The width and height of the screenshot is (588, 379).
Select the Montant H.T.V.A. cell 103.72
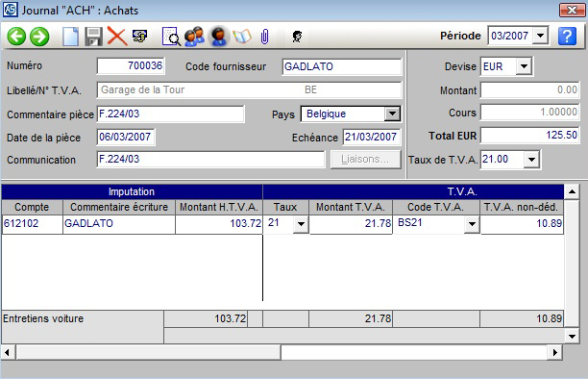[219, 224]
